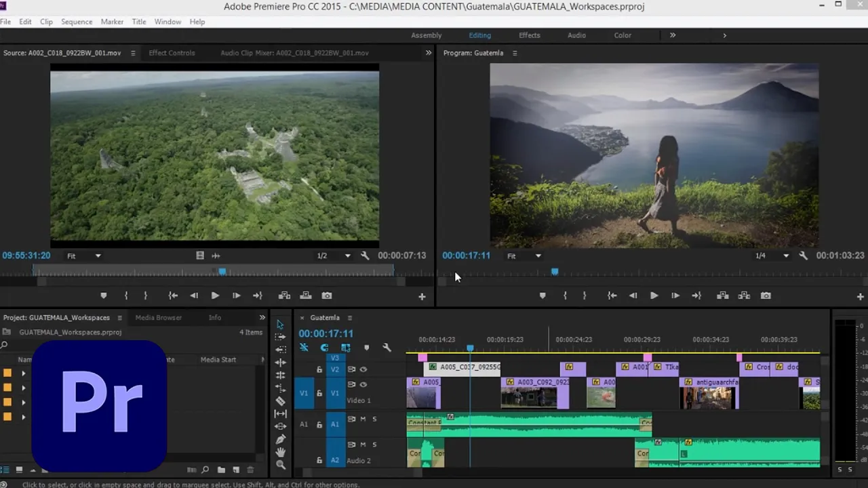Play the Source monitor clip
Screen dimensions: 868x488
[215, 296]
